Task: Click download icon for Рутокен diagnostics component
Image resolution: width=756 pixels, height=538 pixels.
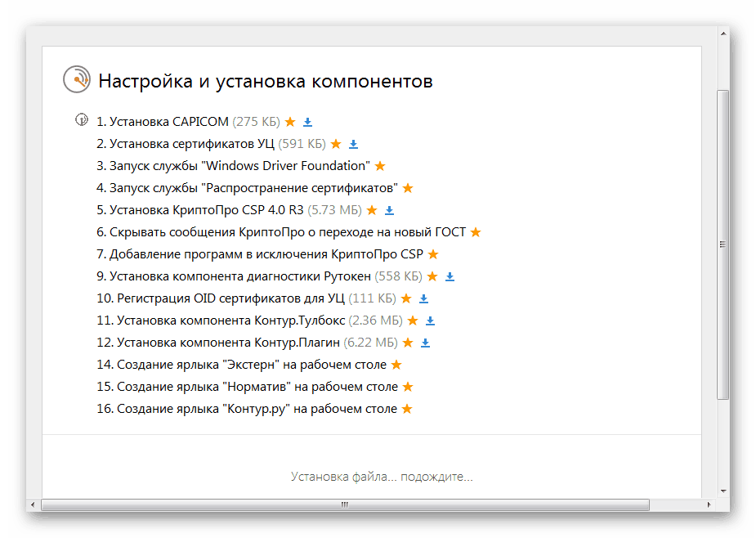Action: pos(450,276)
